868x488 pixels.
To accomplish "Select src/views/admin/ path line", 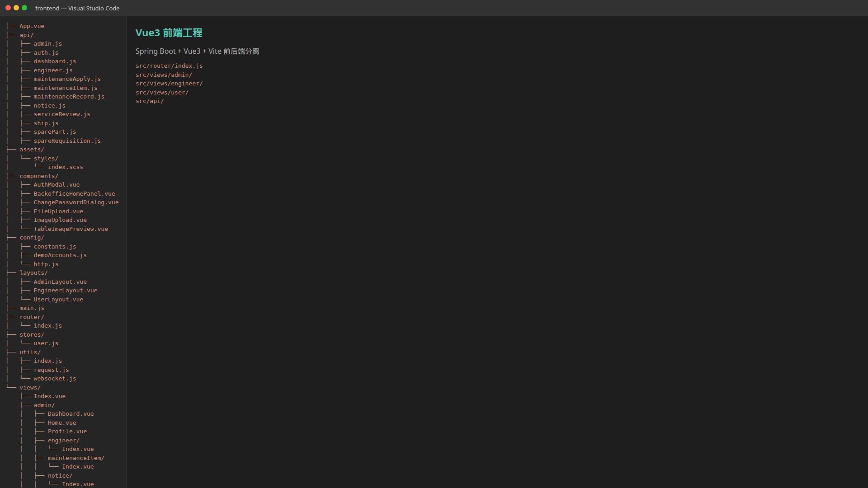I will click(164, 75).
